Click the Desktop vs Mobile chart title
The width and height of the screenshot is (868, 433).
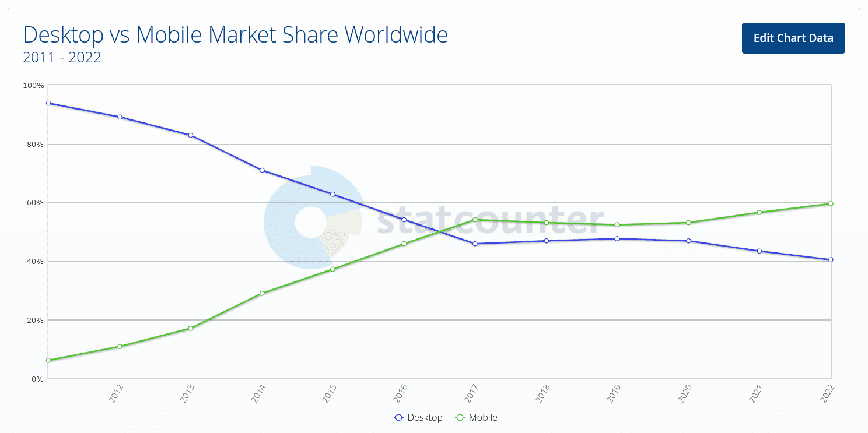235,35
